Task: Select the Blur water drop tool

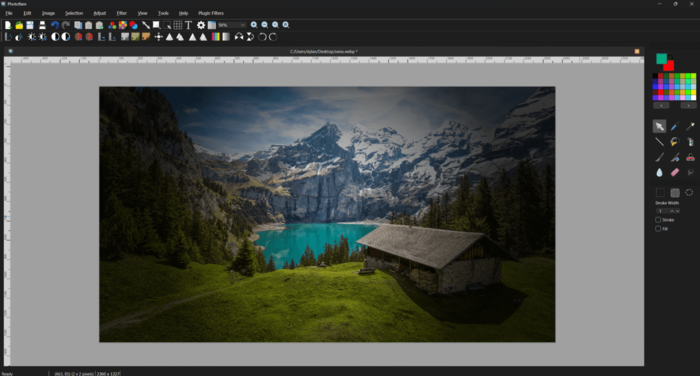Action: tap(659, 172)
